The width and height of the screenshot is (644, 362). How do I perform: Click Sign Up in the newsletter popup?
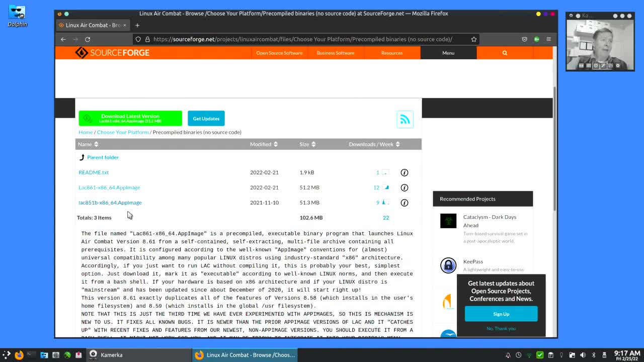501,314
